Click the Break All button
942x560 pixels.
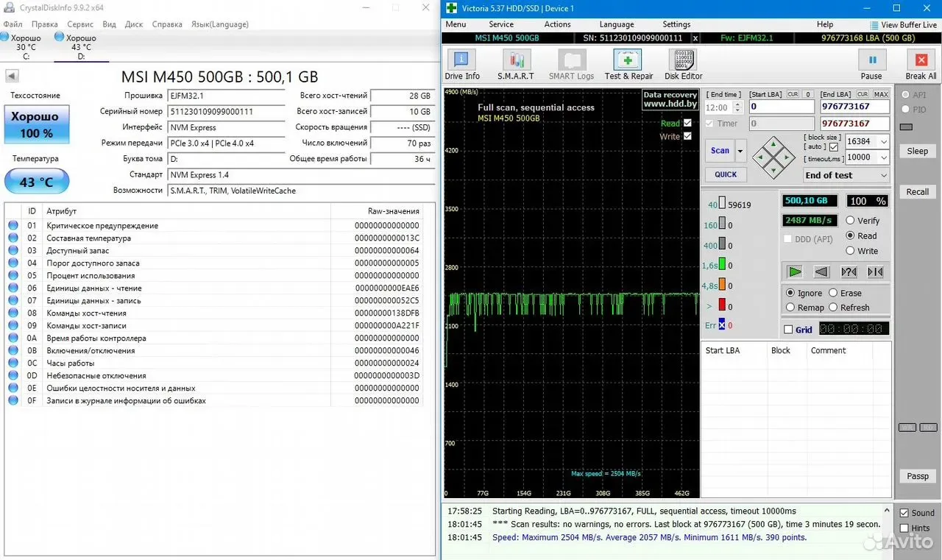[x=921, y=65]
